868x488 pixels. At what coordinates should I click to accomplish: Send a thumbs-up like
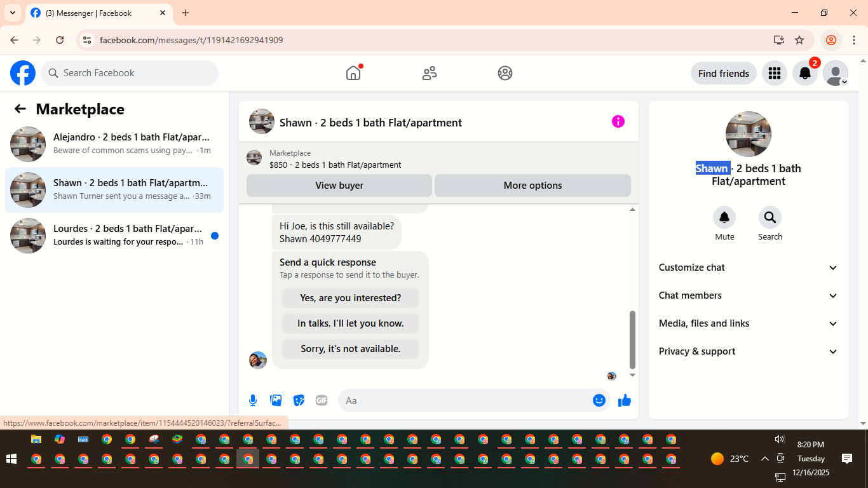[625, 400]
